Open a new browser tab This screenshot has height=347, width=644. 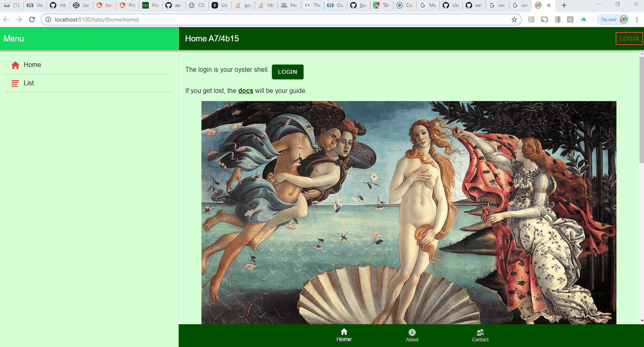[x=564, y=5]
